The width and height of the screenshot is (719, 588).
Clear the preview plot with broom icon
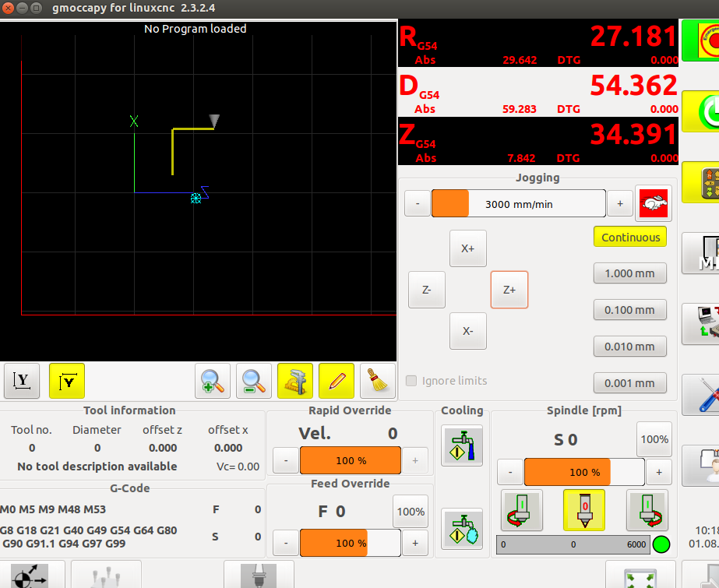point(378,381)
